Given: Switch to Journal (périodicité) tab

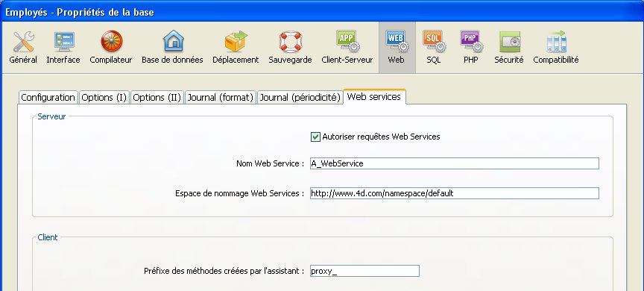Looking at the screenshot, I should click(x=300, y=98).
